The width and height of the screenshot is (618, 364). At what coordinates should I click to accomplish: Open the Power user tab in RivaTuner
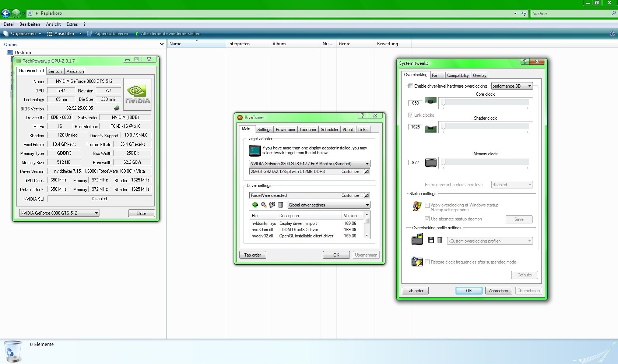tap(285, 130)
